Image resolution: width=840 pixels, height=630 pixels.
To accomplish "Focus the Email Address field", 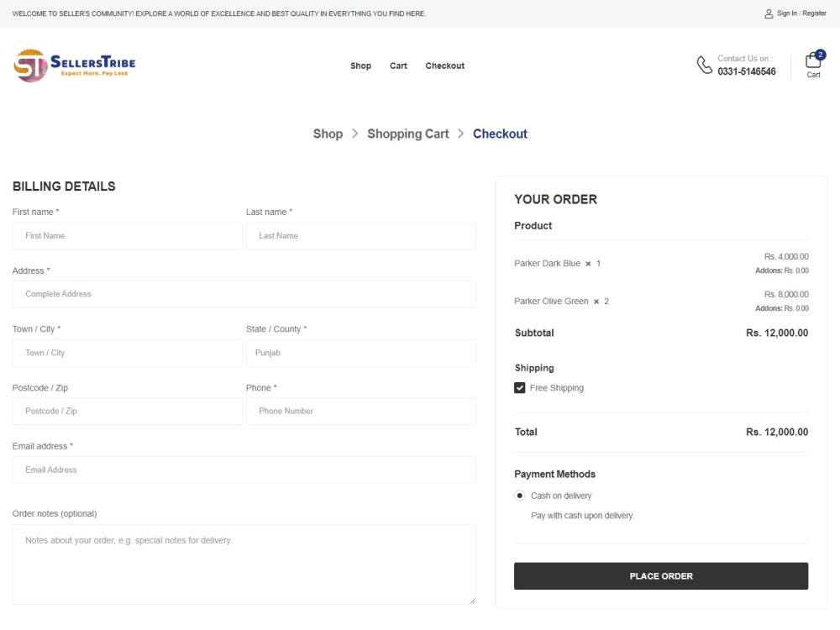I will (244, 470).
